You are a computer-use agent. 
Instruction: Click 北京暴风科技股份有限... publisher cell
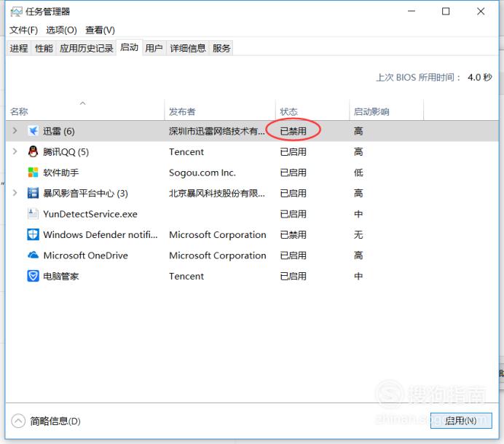tap(217, 193)
